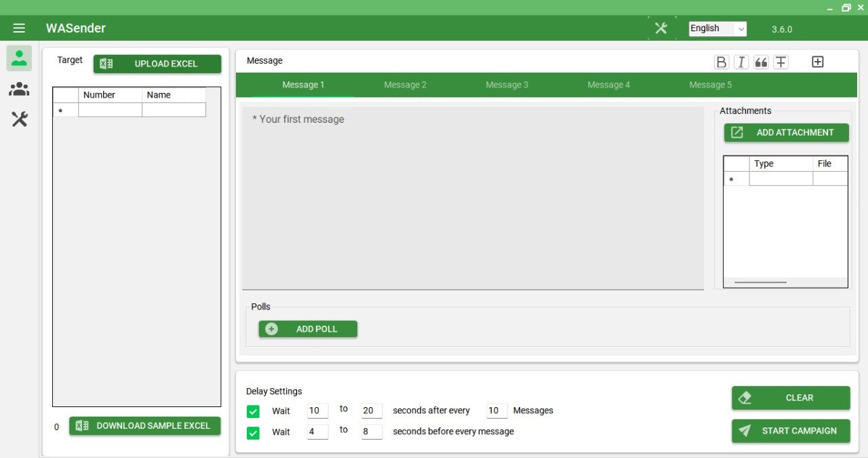Switch to the Message 5 tab

click(x=710, y=85)
